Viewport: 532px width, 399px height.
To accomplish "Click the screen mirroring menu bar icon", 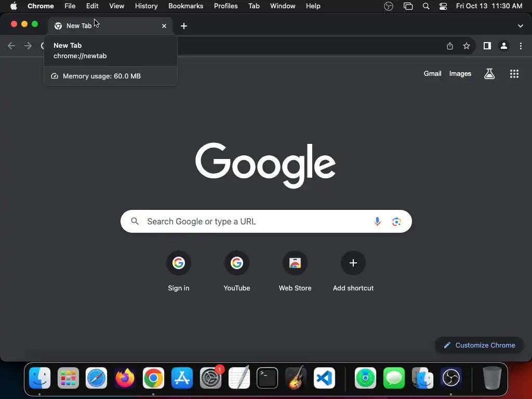I will (x=408, y=6).
